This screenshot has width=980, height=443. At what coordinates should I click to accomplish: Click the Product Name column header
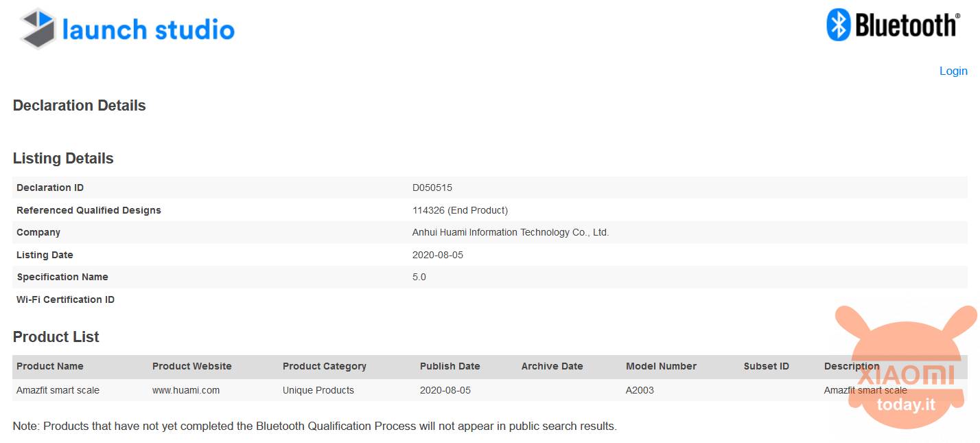coord(50,366)
